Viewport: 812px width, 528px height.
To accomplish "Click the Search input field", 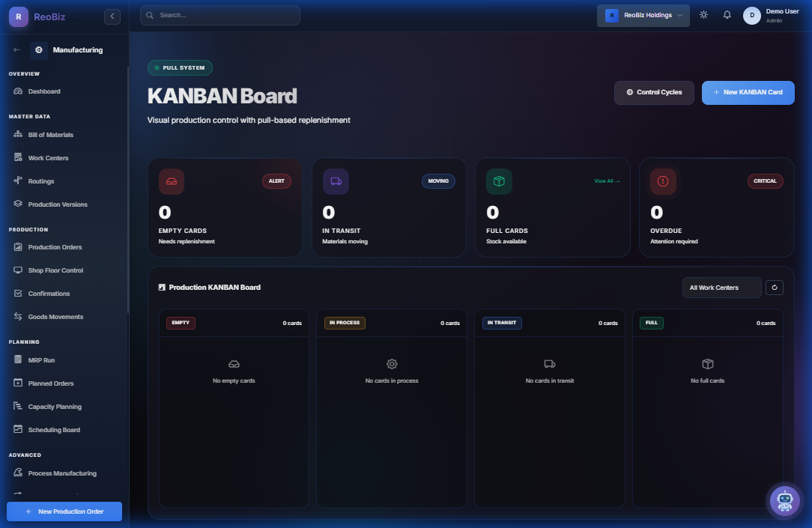I will [219, 14].
